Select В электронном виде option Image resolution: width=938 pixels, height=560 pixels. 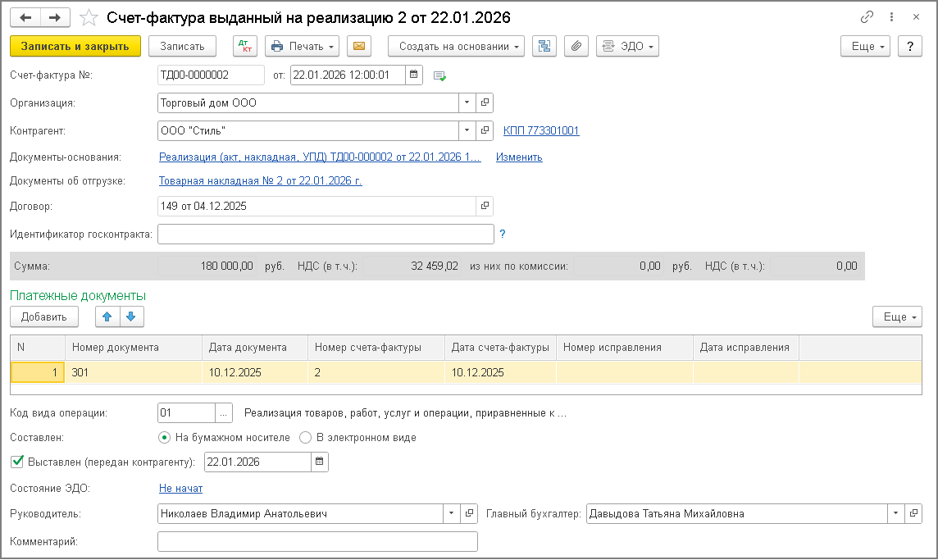(x=305, y=438)
